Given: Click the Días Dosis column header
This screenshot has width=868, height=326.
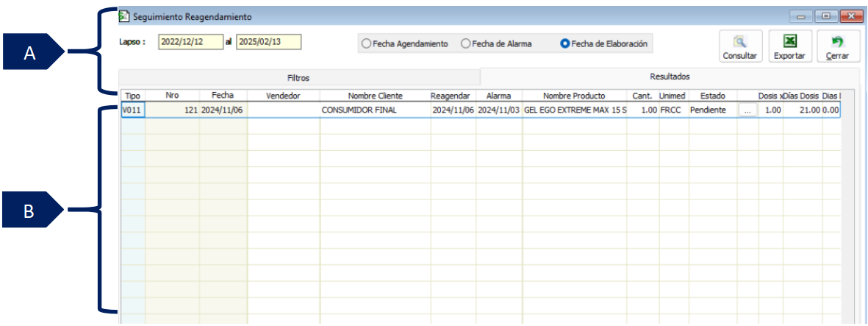Looking at the screenshot, I should (802, 96).
